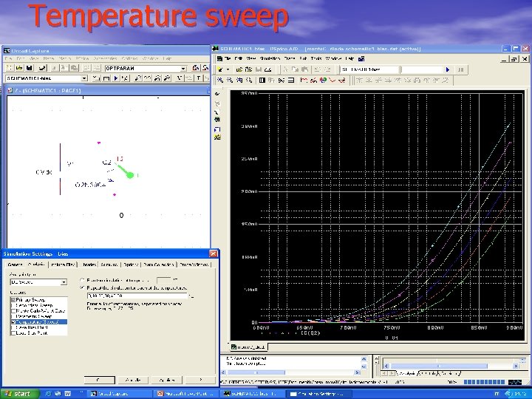Open the Analysis type dropdown

64,282
